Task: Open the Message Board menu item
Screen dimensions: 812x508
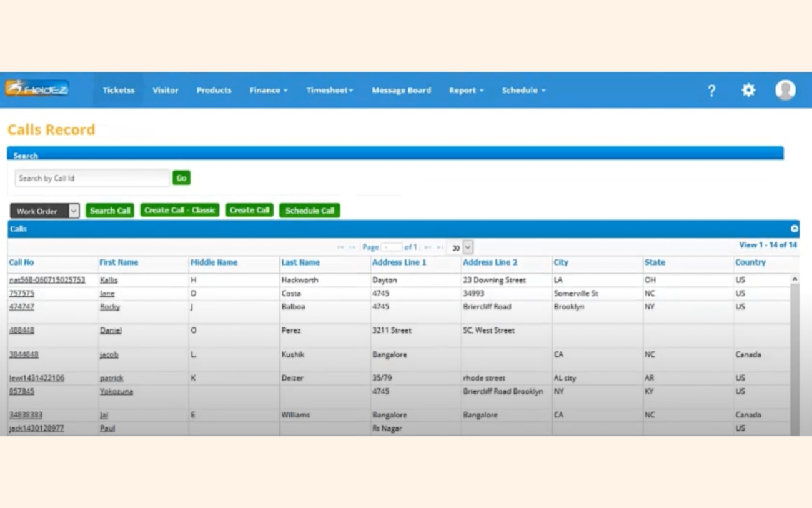Action: (401, 91)
